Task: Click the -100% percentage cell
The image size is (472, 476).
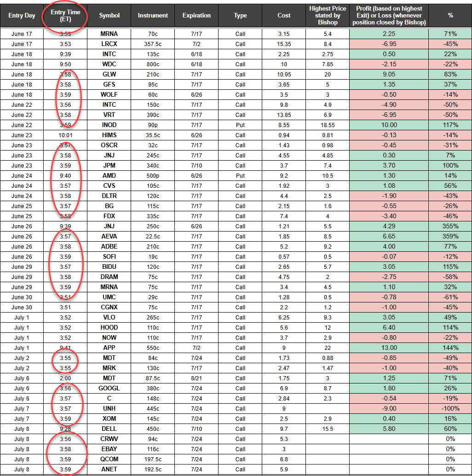Action: [450, 409]
